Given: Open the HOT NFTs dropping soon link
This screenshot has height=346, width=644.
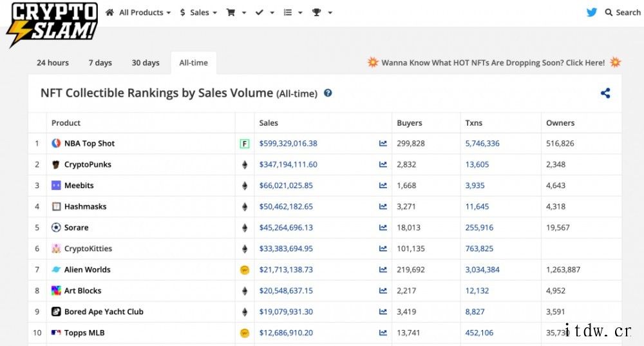Looking at the screenshot, I should (x=493, y=62).
